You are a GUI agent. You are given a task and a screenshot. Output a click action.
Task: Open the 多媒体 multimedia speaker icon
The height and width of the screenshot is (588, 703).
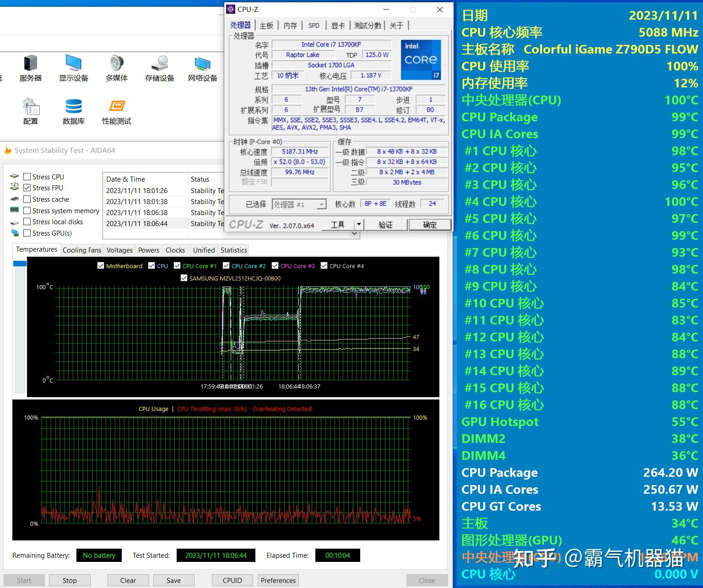click(x=117, y=69)
